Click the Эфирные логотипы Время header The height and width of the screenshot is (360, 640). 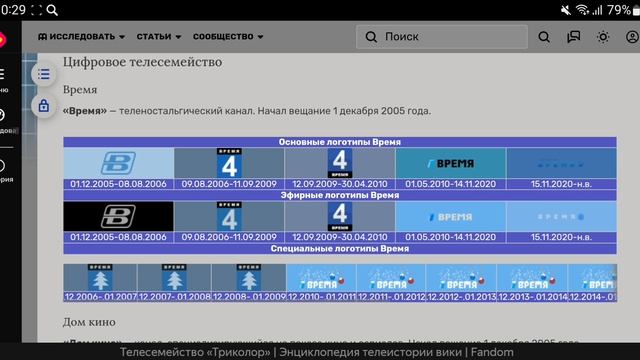340,195
